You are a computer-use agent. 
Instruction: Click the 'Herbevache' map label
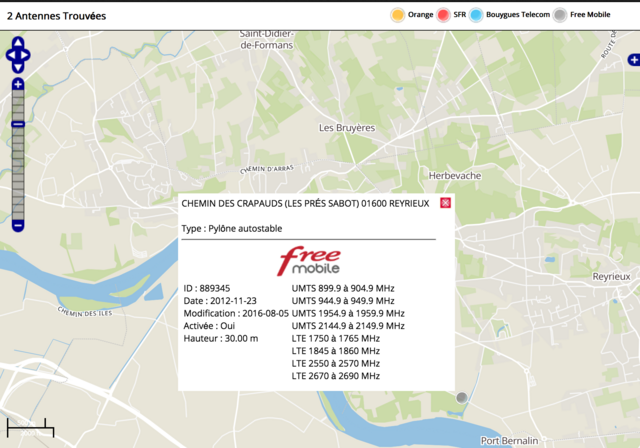pyautogui.click(x=455, y=176)
